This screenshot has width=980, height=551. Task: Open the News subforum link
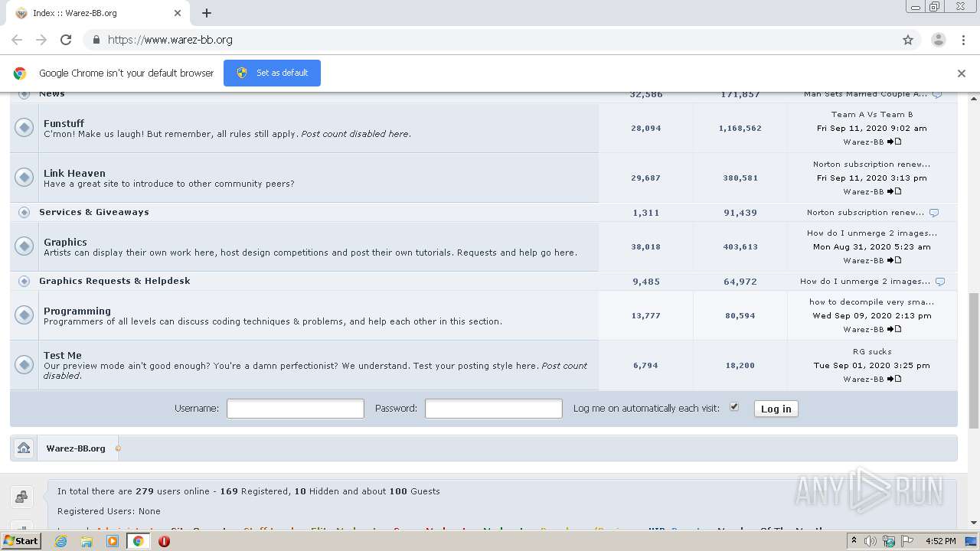(x=52, y=94)
